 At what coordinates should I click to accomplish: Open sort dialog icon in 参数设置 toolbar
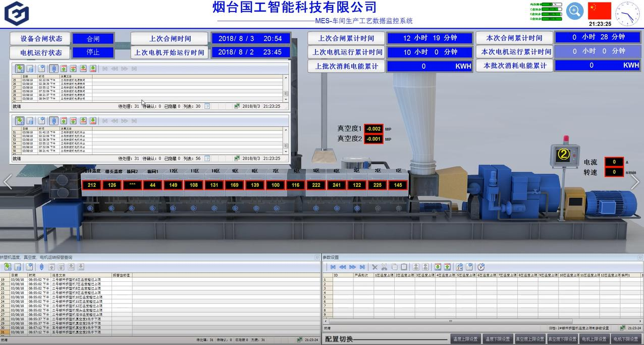tap(459, 267)
